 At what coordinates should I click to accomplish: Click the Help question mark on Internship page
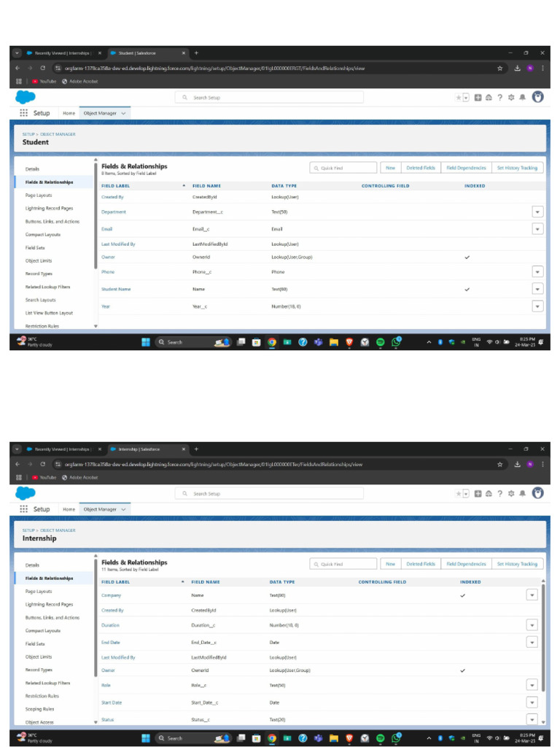coord(499,493)
